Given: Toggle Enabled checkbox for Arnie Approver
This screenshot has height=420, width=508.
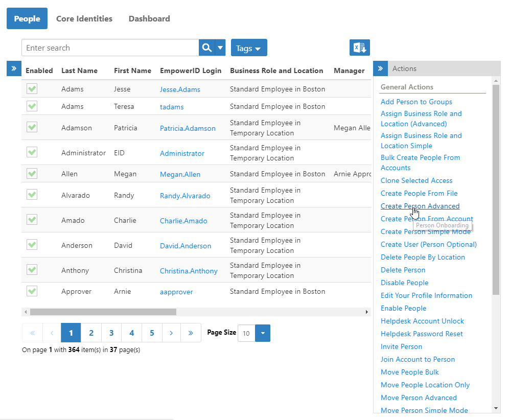Looking at the screenshot, I should (x=32, y=291).
